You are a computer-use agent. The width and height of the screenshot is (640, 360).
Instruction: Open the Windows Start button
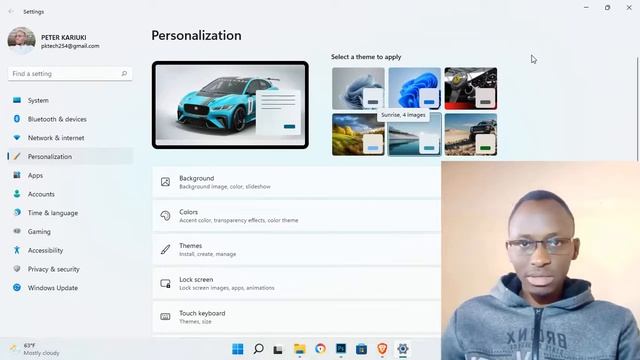tap(238, 349)
